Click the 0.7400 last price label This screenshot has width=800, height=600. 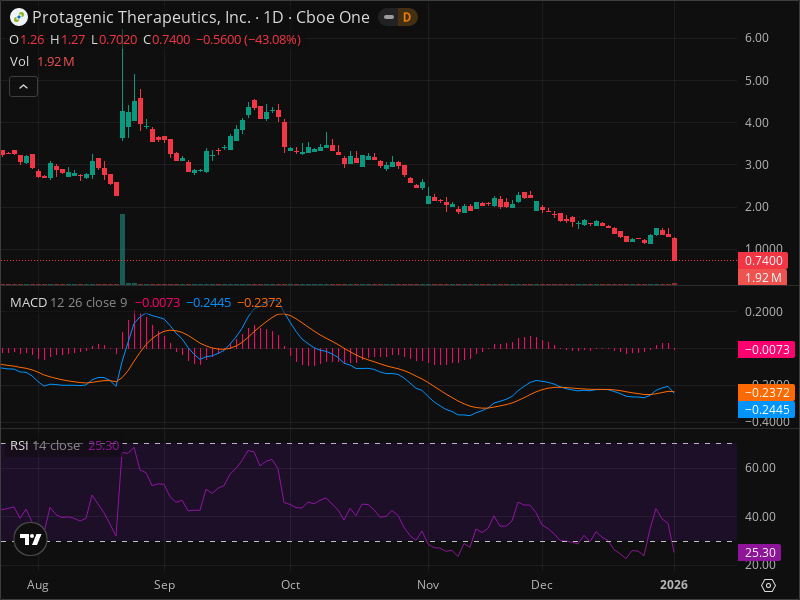click(763, 261)
